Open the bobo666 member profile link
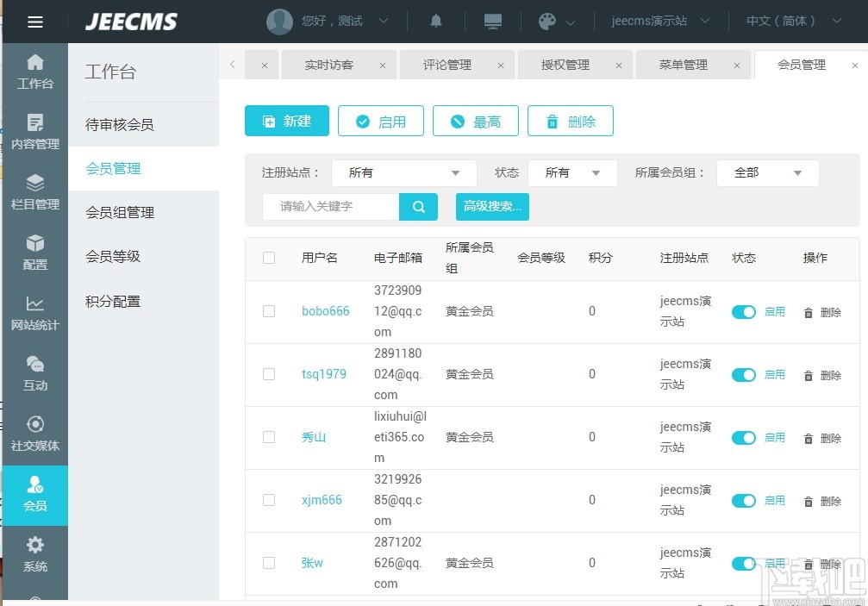Screen dimensions: 868x606 coord(325,311)
